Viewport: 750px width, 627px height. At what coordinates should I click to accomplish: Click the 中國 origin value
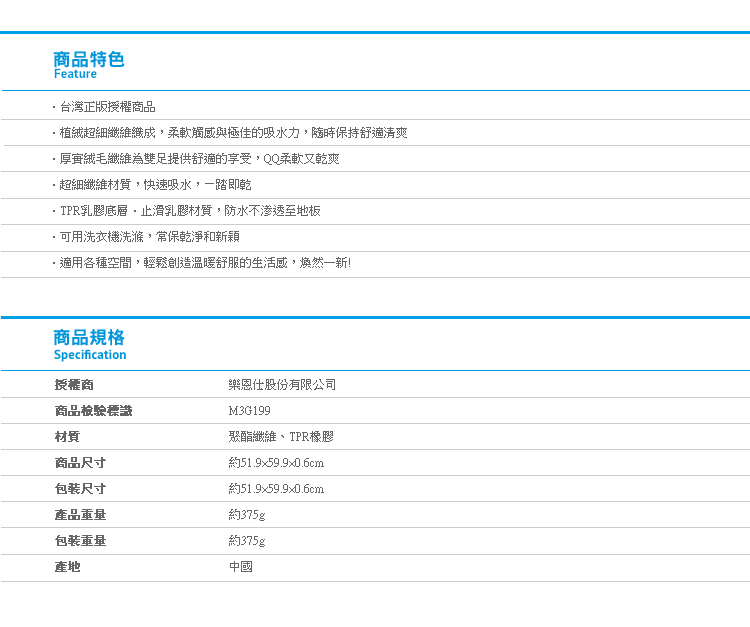click(241, 567)
